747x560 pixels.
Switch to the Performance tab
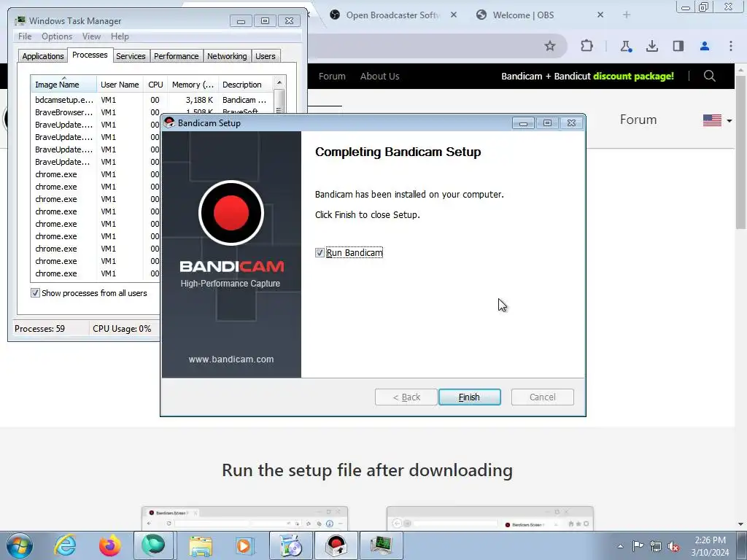pyautogui.click(x=177, y=56)
